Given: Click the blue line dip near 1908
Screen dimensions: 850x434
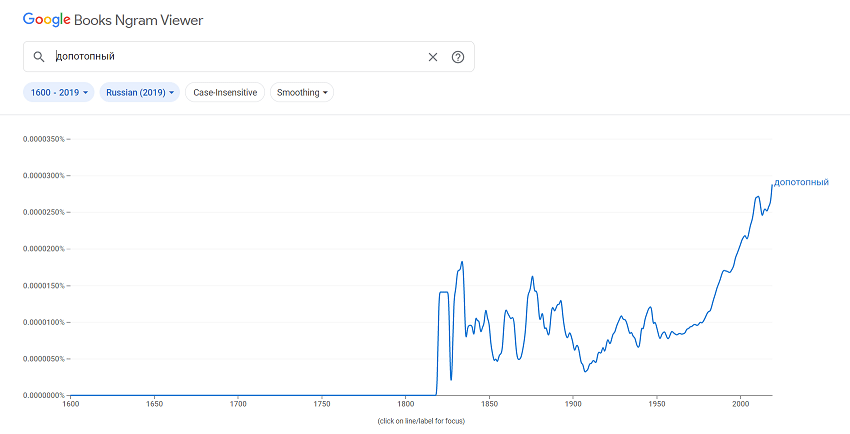Looking at the screenshot, I should 586,371.
